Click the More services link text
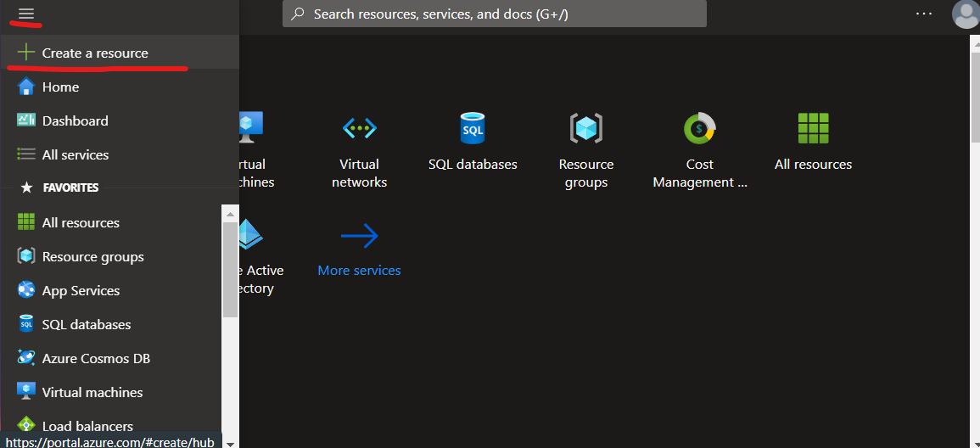The image size is (980, 448). (360, 271)
